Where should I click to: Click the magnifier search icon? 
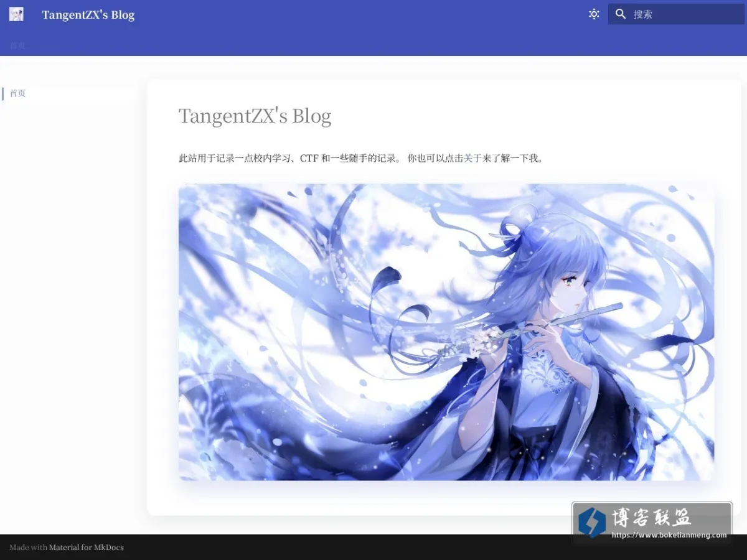coord(621,14)
